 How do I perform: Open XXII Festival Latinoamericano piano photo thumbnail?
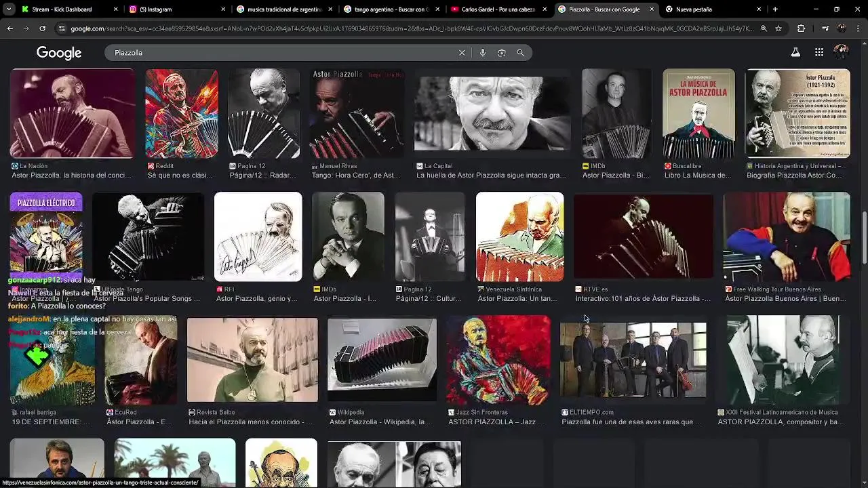coord(783,360)
